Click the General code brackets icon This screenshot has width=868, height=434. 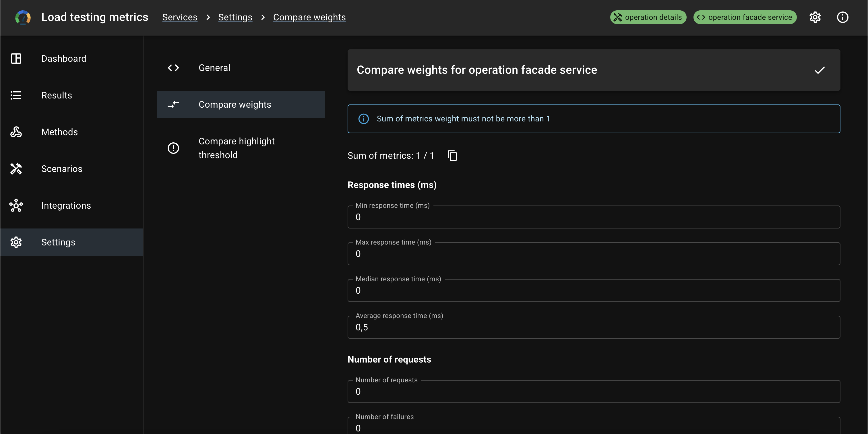(173, 67)
